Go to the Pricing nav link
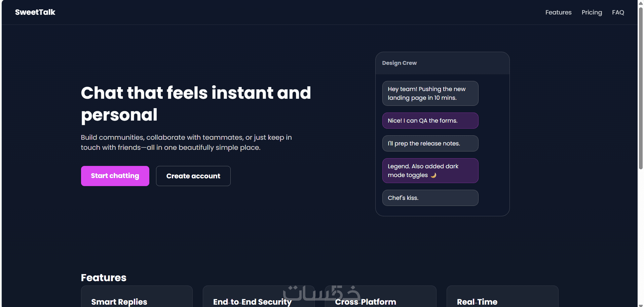 click(592, 12)
